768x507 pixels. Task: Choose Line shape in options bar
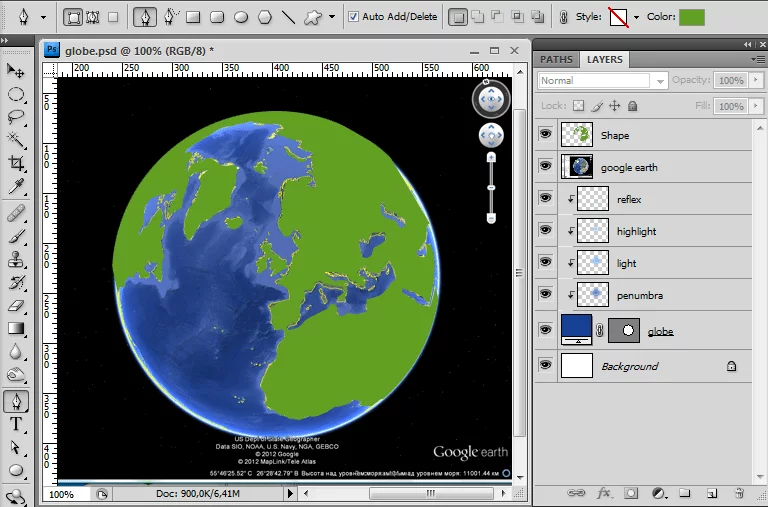click(x=288, y=18)
